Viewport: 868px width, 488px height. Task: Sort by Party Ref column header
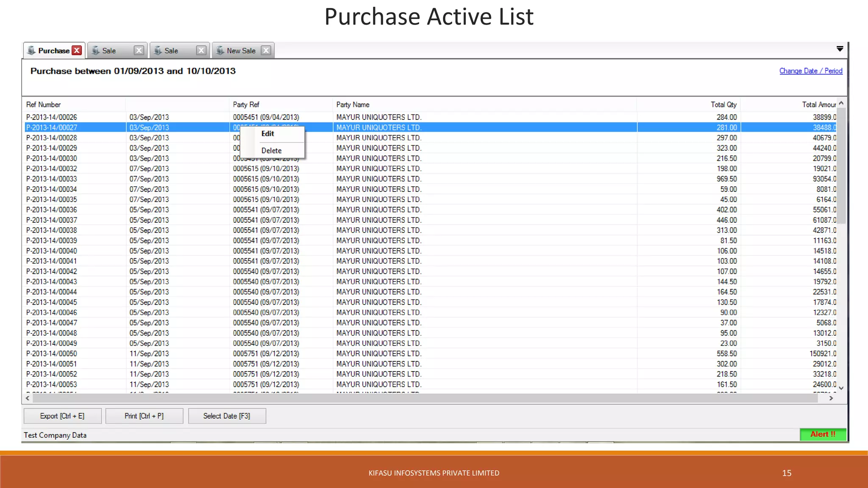click(x=281, y=105)
